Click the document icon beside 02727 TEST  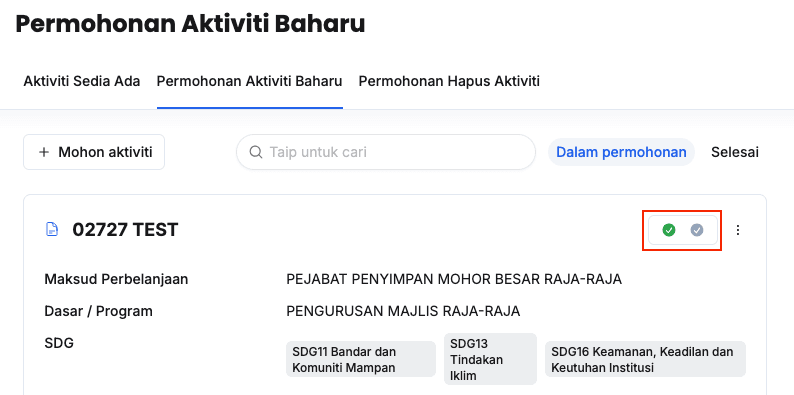[x=51, y=230]
